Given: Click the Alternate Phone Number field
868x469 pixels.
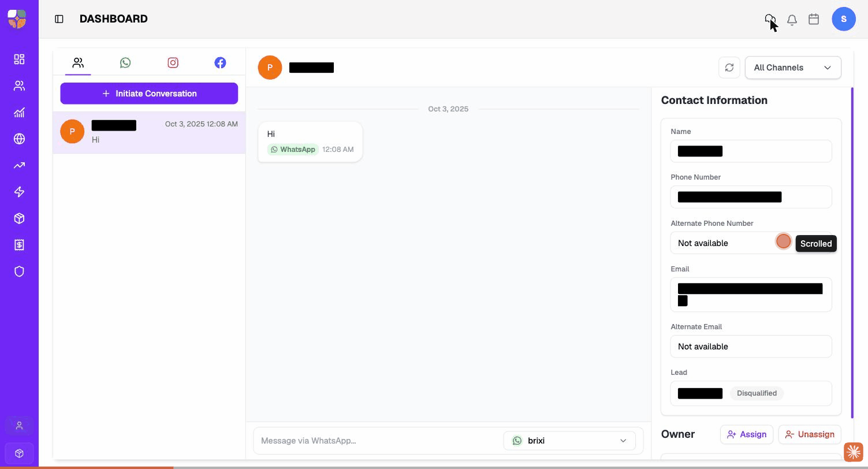Looking at the screenshot, I should 751,243.
